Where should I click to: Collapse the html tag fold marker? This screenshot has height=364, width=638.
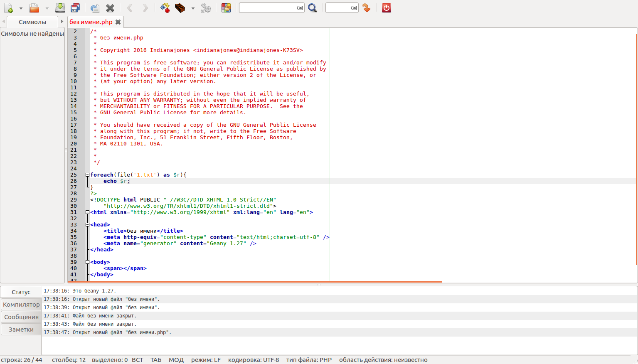point(87,212)
